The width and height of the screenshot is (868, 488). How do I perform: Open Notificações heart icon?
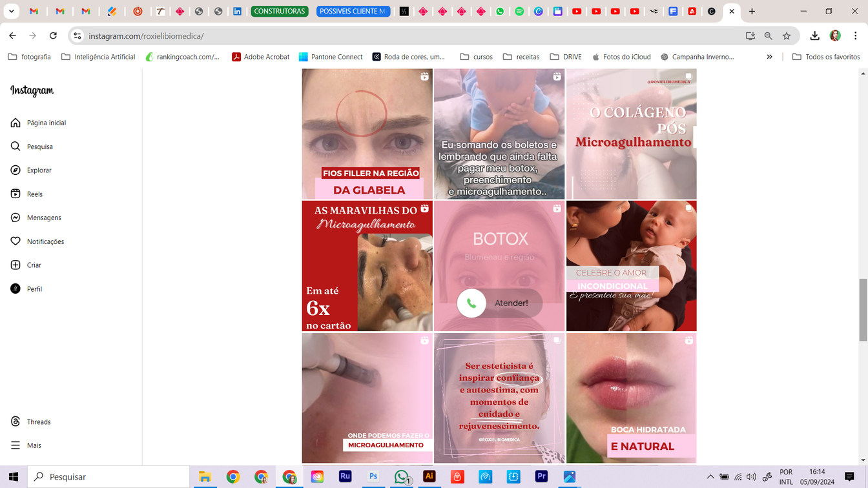coord(16,241)
